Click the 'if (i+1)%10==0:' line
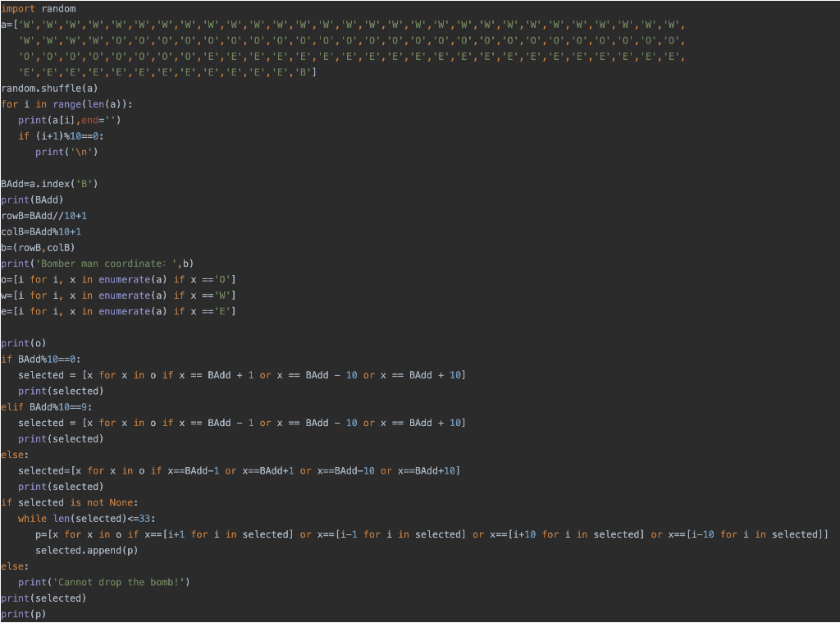 (61, 135)
